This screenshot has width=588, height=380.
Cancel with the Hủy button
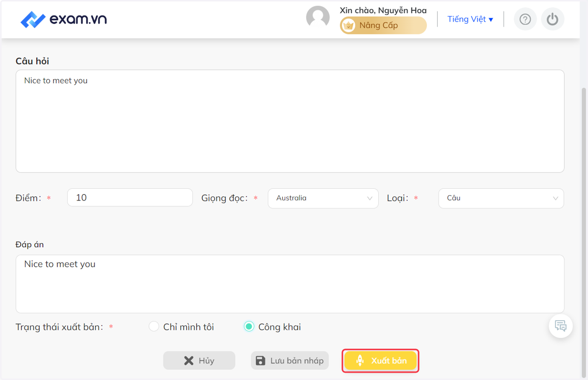pos(199,361)
